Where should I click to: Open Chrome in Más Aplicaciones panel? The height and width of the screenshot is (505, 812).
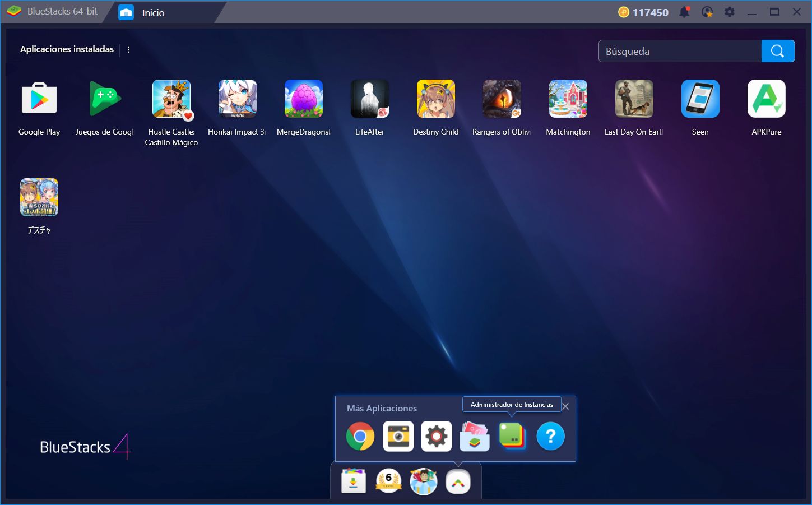360,436
